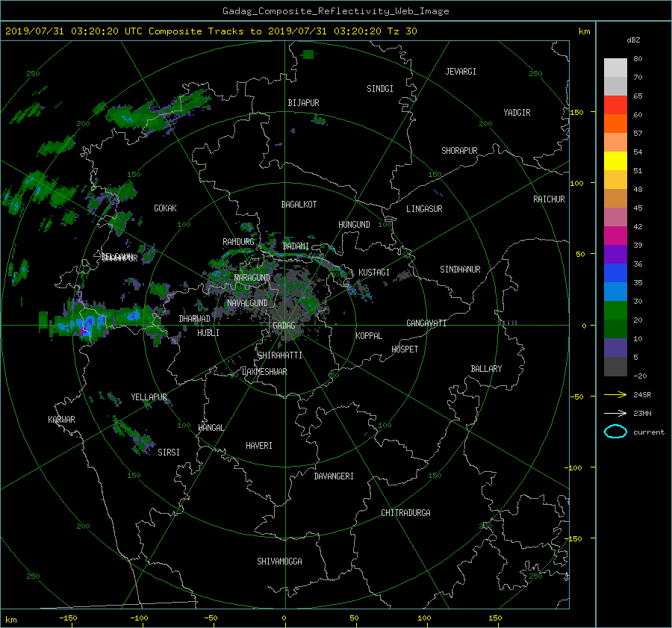Image resolution: width=672 pixels, height=628 pixels.
Task: Pick the dark grey -20 to 5 dBZ swatch
Action: pyautogui.click(x=615, y=367)
